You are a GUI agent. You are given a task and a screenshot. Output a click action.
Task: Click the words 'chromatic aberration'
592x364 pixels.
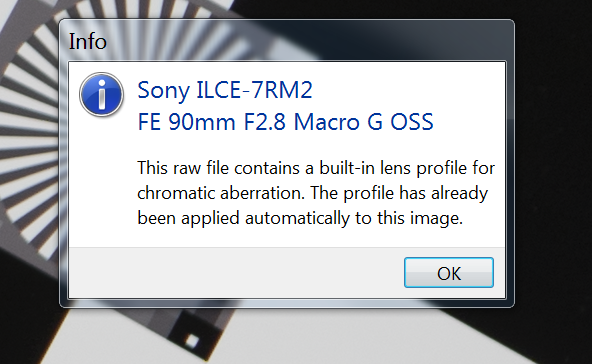click(x=221, y=193)
